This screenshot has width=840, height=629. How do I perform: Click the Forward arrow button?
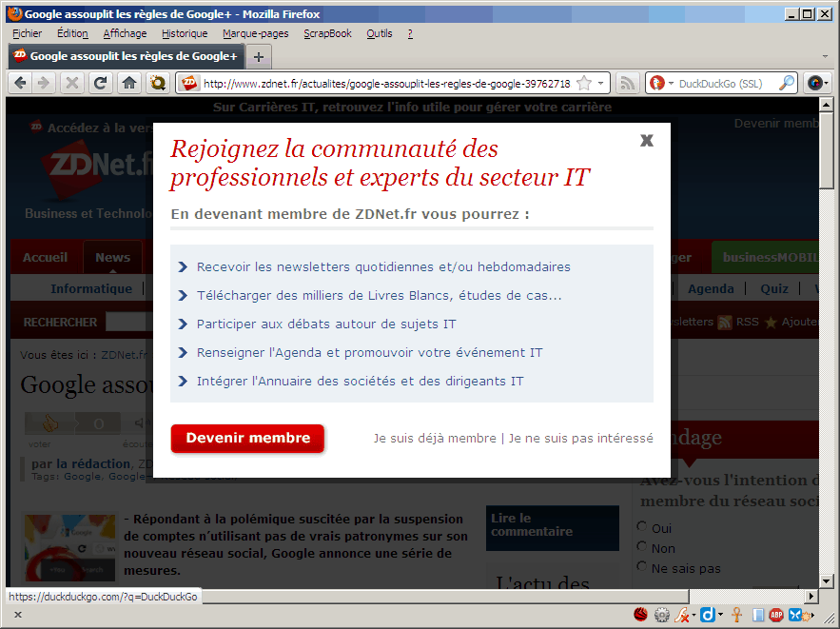pos(43,83)
